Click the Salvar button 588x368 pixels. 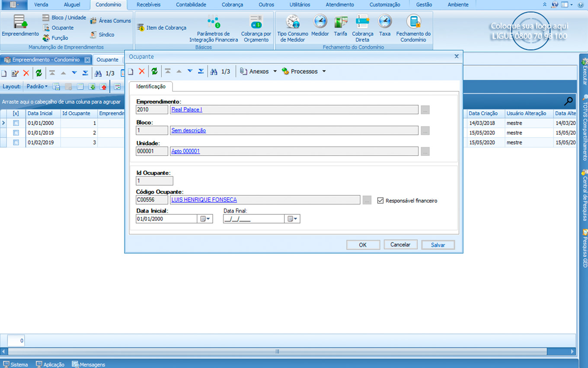point(438,245)
